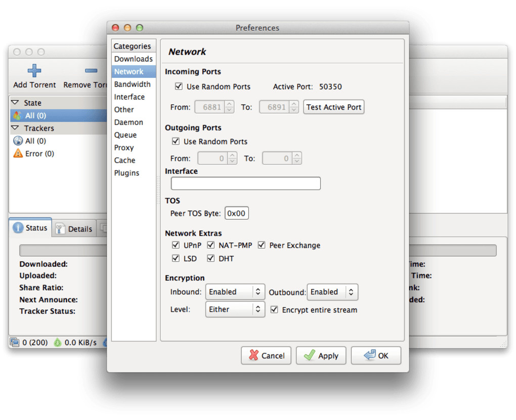Select the Daemon category
This screenshot has width=516, height=420.
point(134,122)
